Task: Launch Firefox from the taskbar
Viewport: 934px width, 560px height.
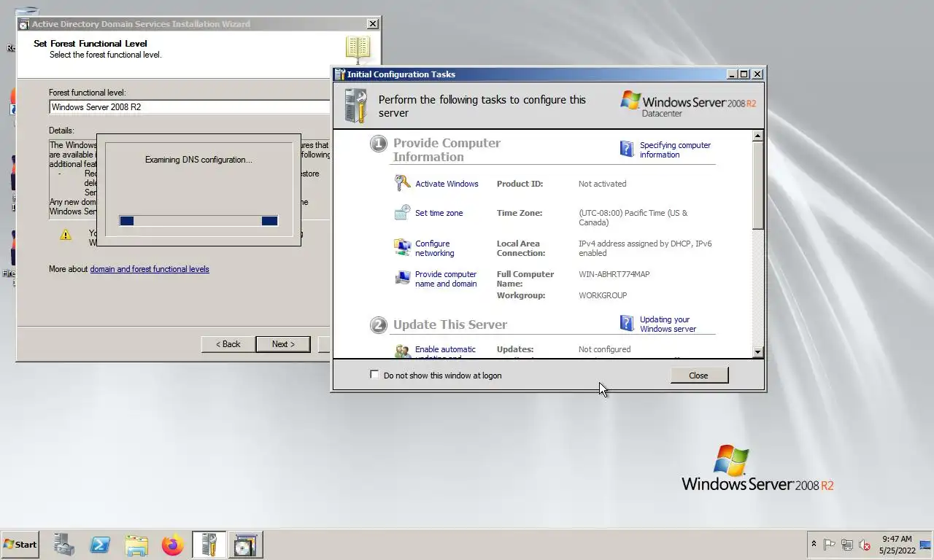Action: 173,545
